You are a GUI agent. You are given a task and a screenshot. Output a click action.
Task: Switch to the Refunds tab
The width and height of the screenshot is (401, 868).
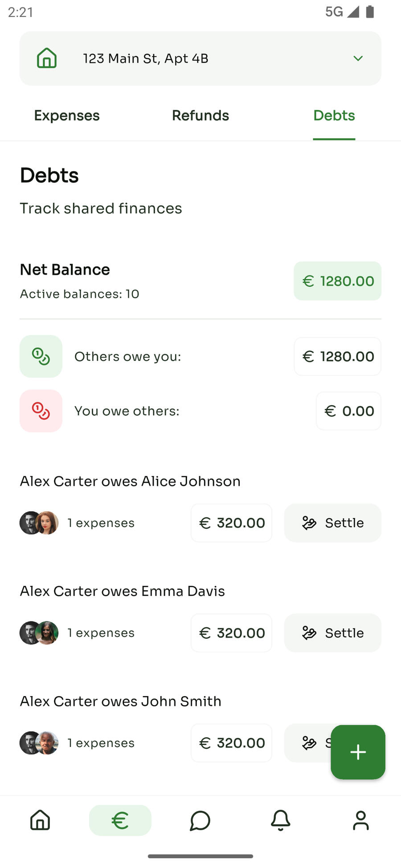(200, 116)
